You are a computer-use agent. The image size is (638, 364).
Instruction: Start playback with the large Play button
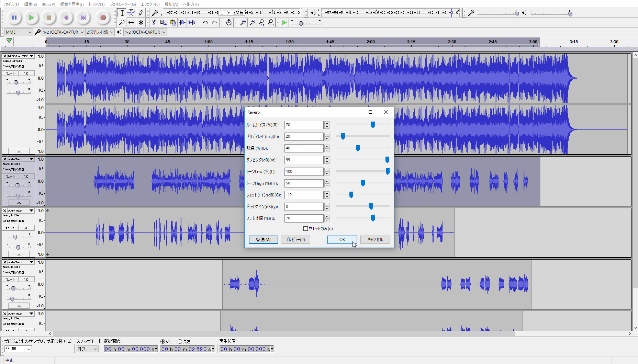click(32, 18)
